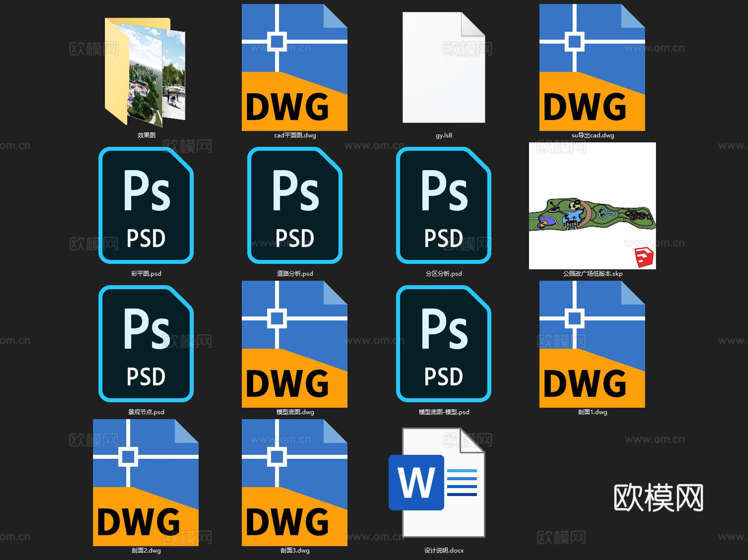Viewport: 748px width, 560px height.
Task: Select the 剖面3.dwg DWG file icon
Action: 295,483
